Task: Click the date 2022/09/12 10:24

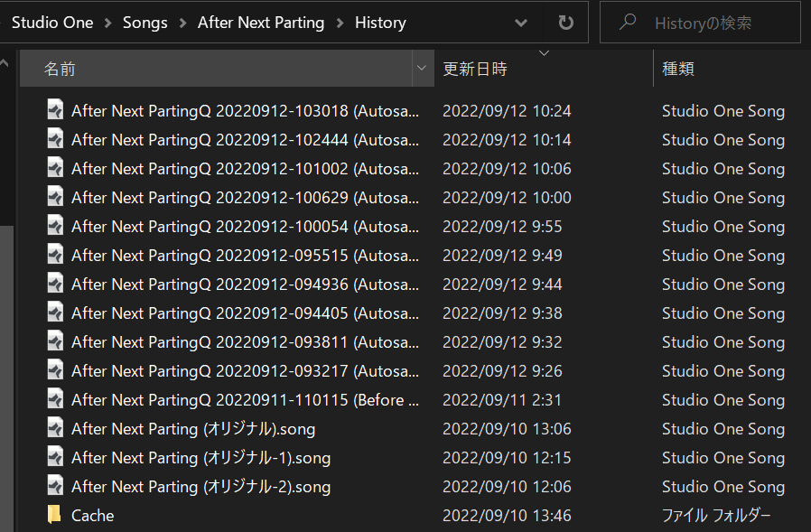Action: point(507,111)
